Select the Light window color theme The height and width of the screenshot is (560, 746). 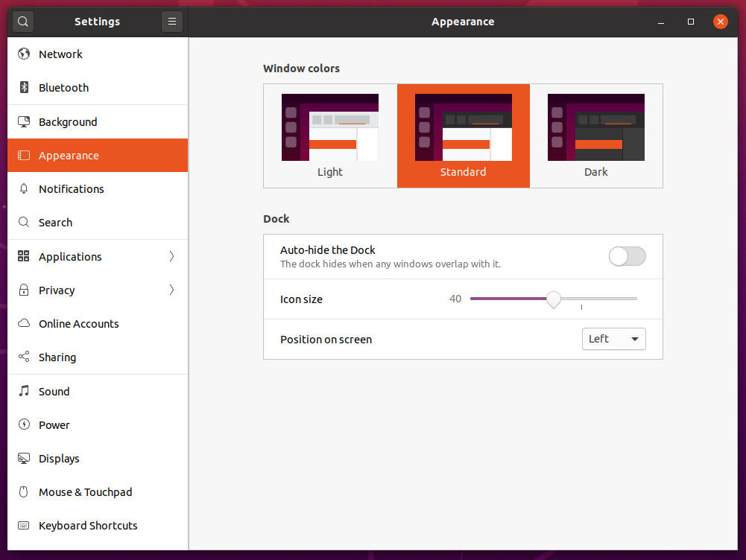point(330,136)
